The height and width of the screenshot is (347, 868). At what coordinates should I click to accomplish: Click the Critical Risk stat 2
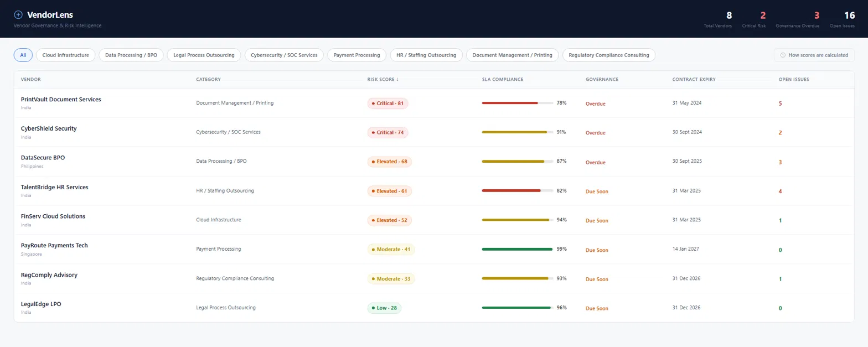763,15
